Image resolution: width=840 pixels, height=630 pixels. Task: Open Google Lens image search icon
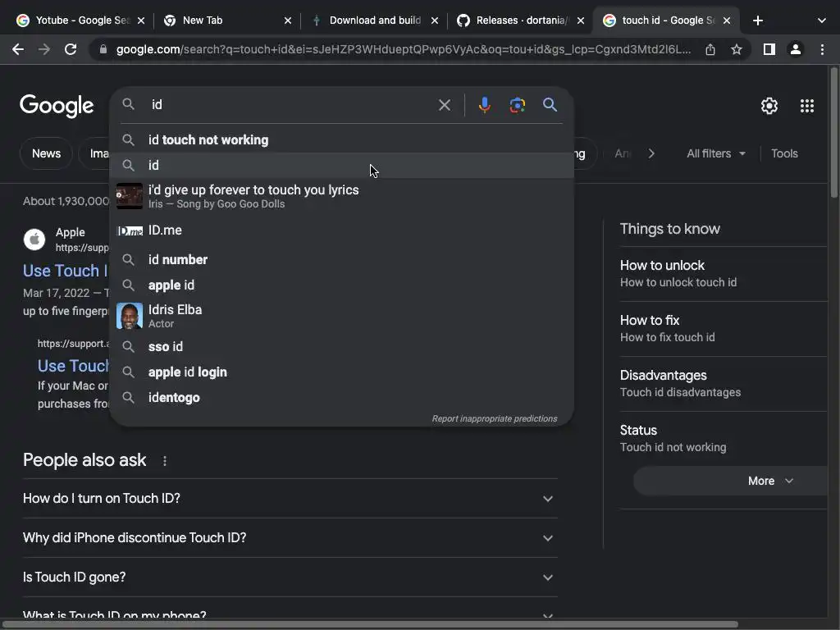pyautogui.click(x=517, y=104)
